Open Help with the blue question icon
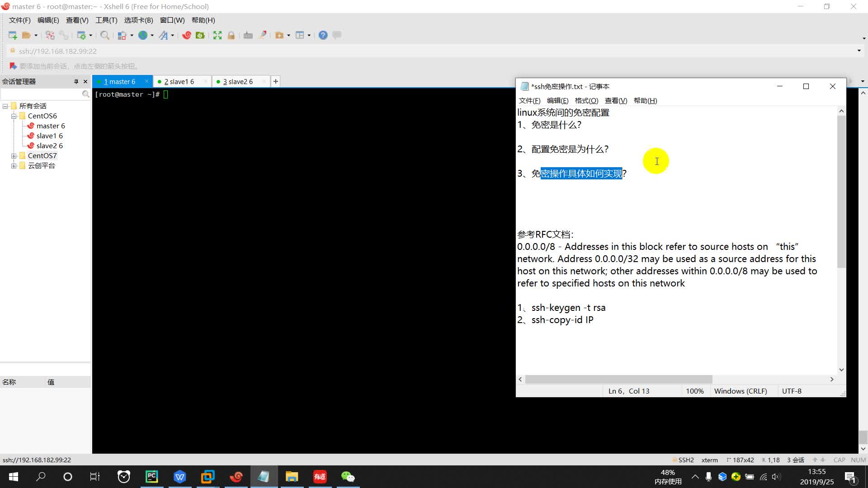The image size is (868, 488). [323, 35]
